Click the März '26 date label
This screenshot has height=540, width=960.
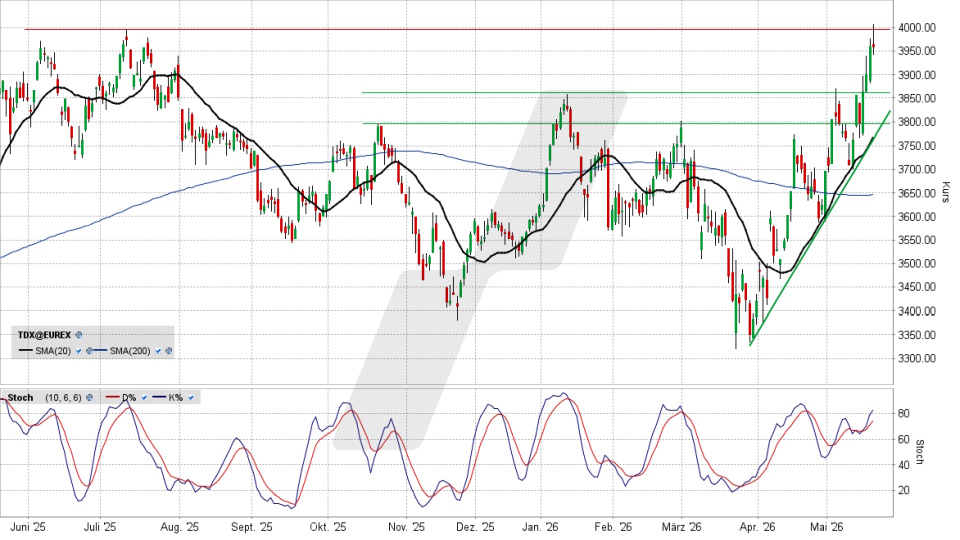point(681,527)
